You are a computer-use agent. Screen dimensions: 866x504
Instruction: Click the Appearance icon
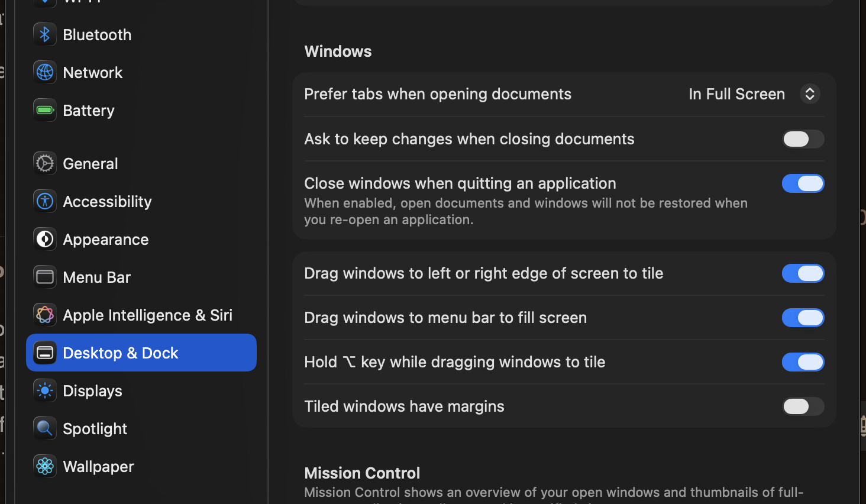(45, 240)
